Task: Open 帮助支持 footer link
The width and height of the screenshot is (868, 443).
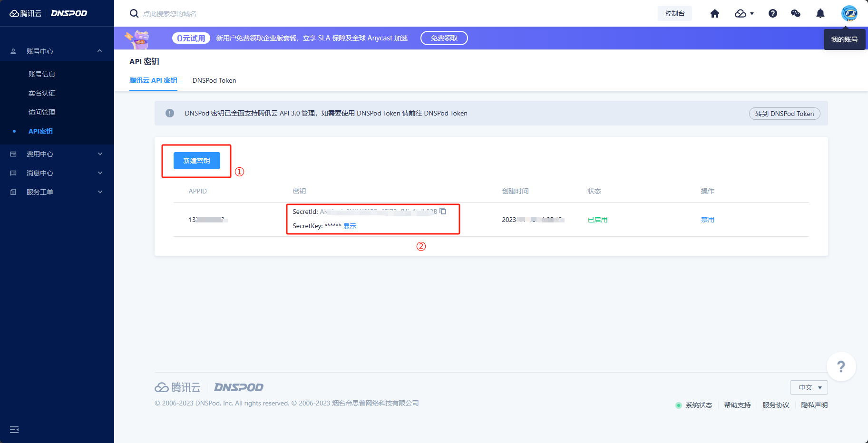Action: tap(737, 405)
